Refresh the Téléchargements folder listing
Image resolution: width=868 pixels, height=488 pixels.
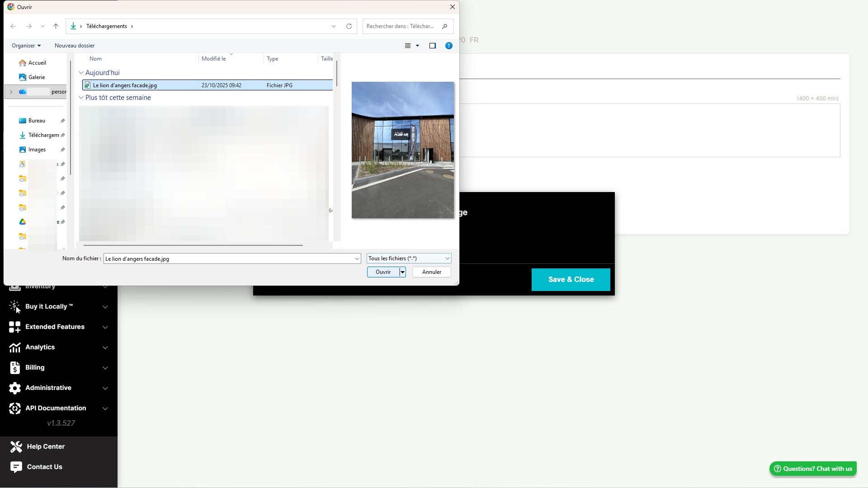349,26
